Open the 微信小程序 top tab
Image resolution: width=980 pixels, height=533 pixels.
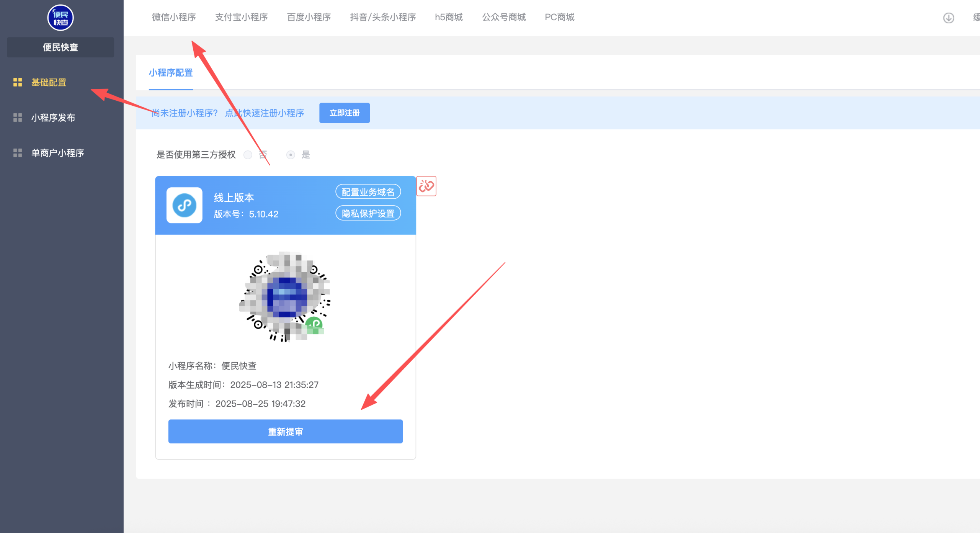(x=174, y=17)
